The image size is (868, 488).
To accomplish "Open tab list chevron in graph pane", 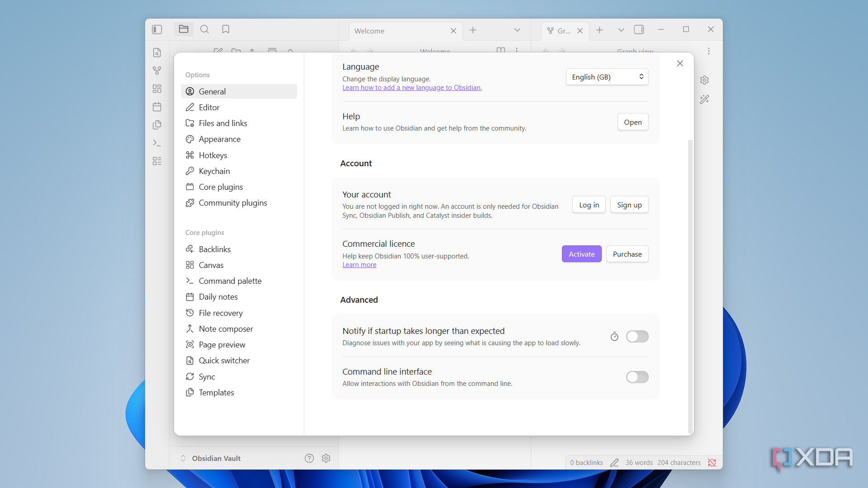I will [x=621, y=30].
